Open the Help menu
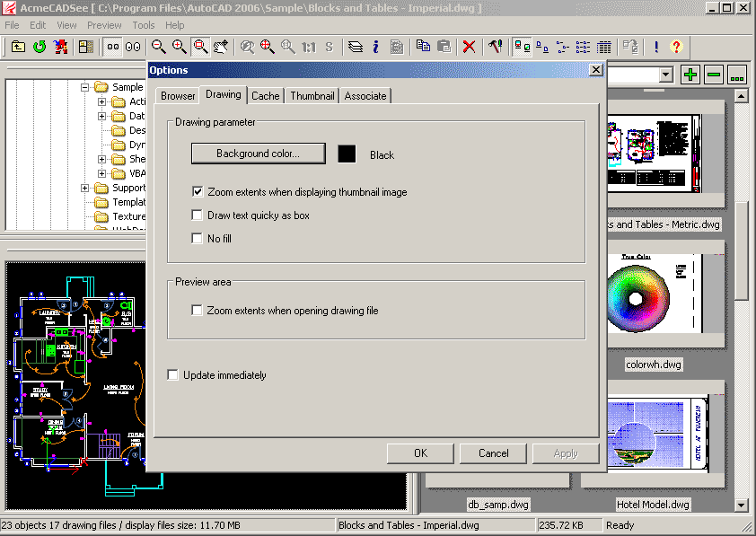756x536 pixels. point(174,25)
